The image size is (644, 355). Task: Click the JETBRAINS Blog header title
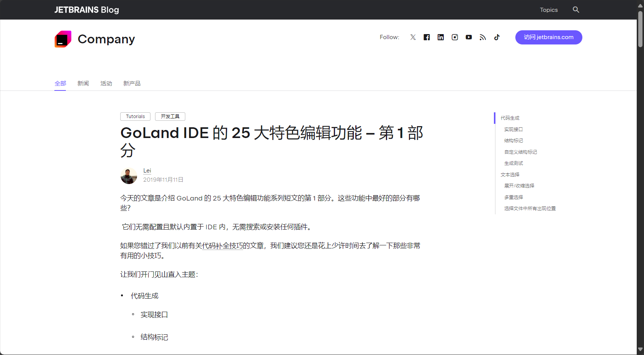point(87,10)
